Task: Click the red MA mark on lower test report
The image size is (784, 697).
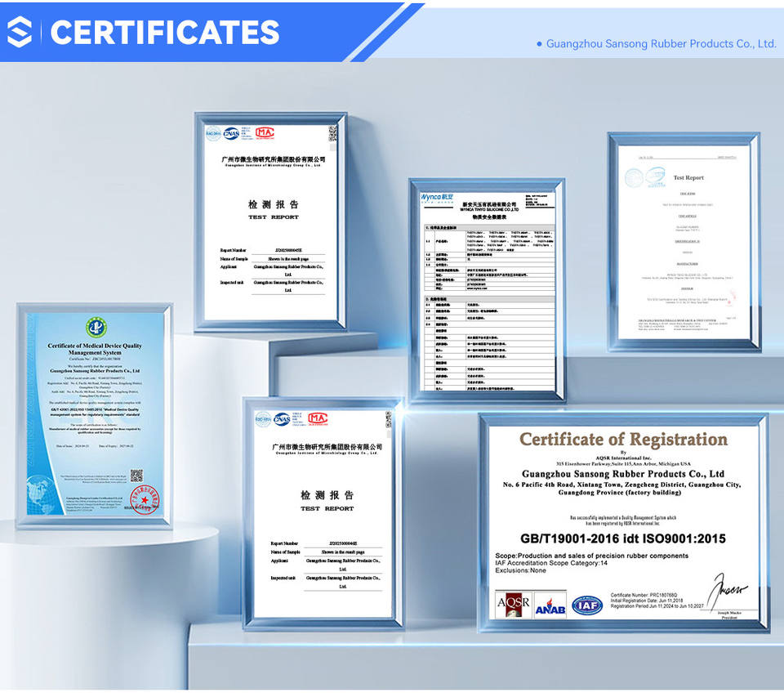Action: click(317, 419)
